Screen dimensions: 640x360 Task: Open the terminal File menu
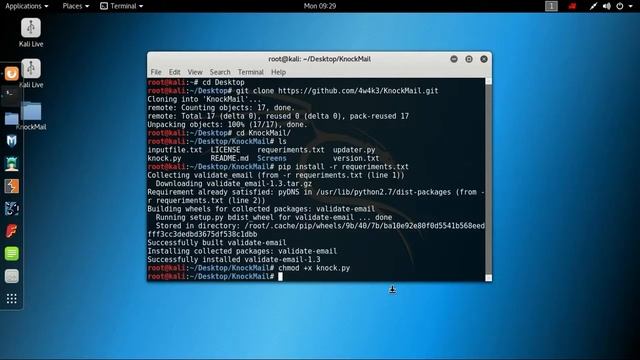click(156, 72)
